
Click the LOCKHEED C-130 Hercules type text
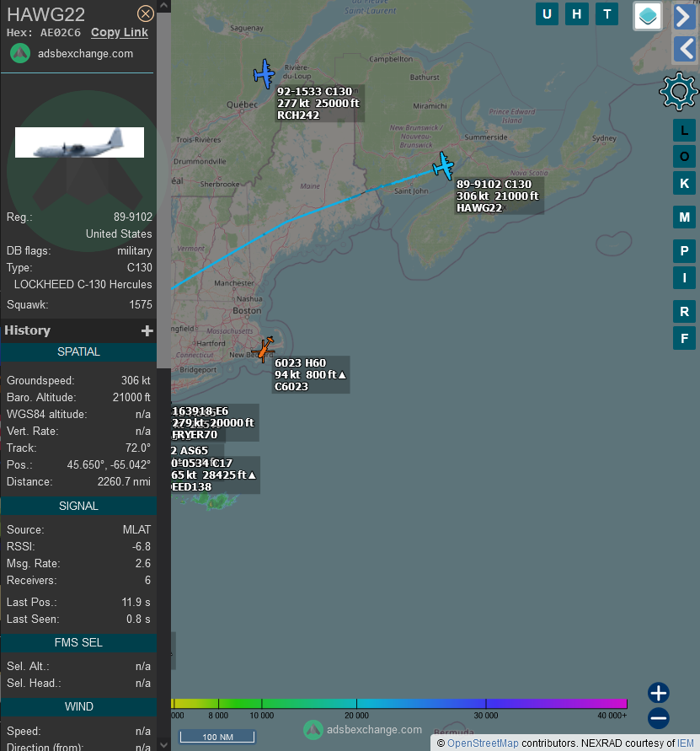pos(83,285)
